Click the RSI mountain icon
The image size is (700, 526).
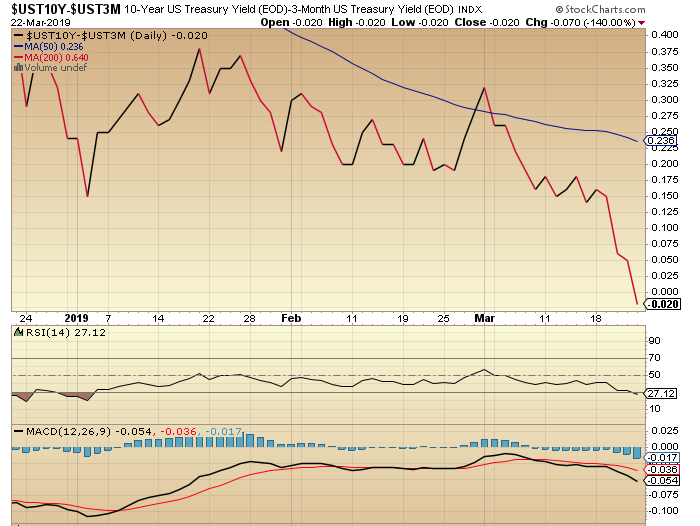19,332
